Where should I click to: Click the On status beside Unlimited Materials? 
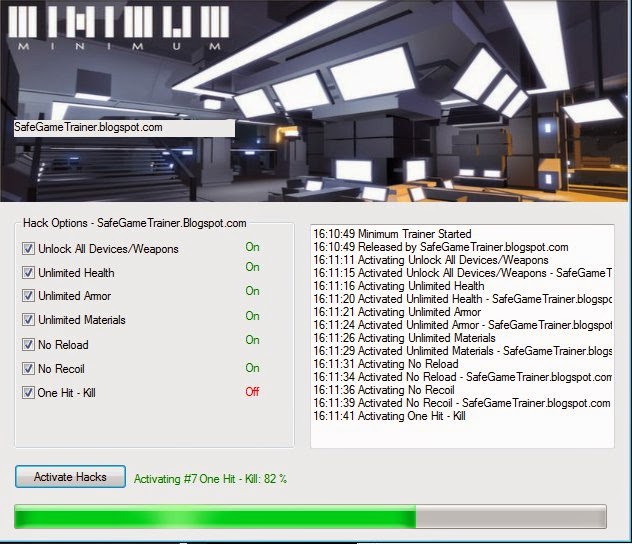[x=252, y=316]
